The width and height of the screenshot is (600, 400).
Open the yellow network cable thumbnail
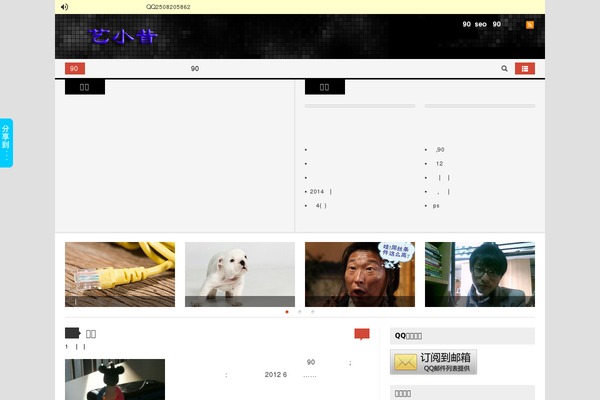[x=120, y=274]
